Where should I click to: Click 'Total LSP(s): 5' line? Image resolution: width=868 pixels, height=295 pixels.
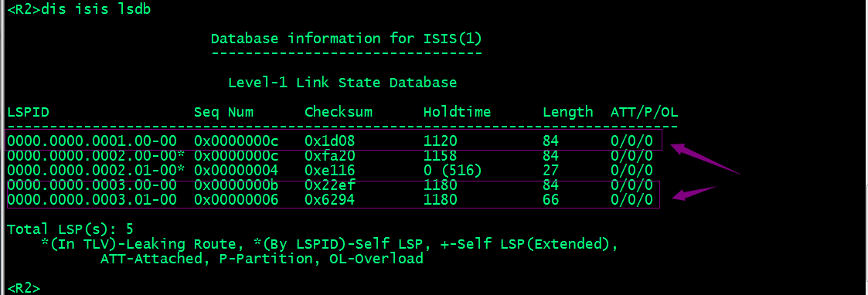tap(70, 229)
